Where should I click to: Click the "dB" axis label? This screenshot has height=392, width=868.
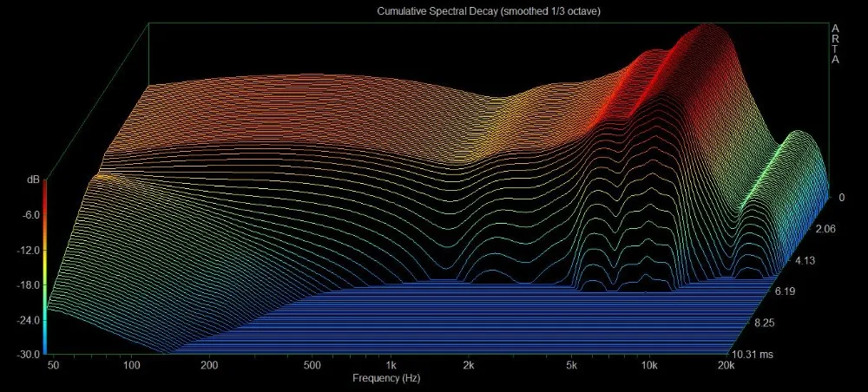click(33, 180)
